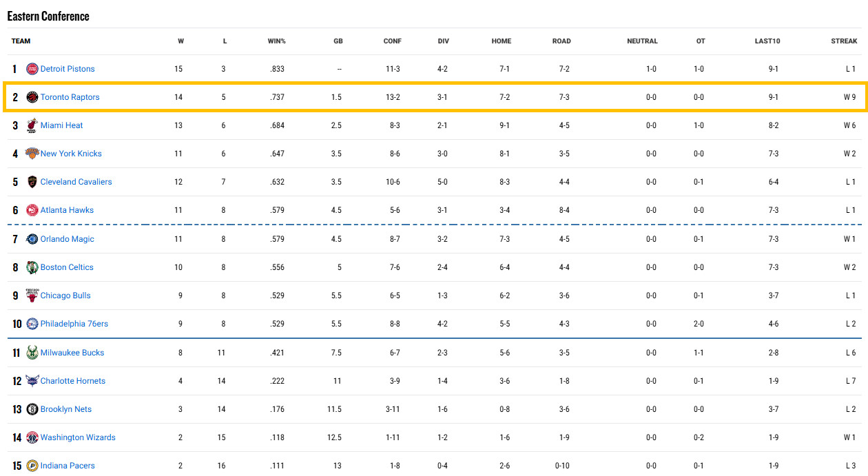The width and height of the screenshot is (868, 476).
Task: Click the CONF column header
Action: (x=392, y=41)
